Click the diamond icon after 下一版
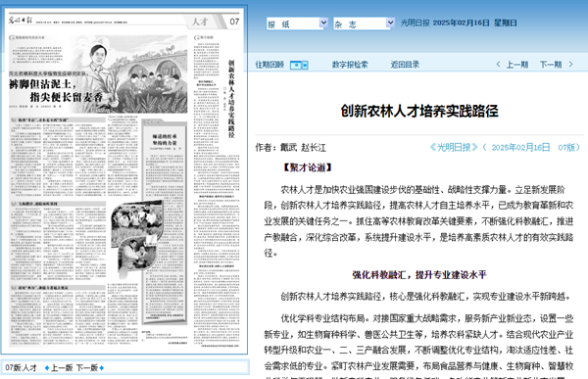This screenshot has height=379, width=588. pos(102,368)
